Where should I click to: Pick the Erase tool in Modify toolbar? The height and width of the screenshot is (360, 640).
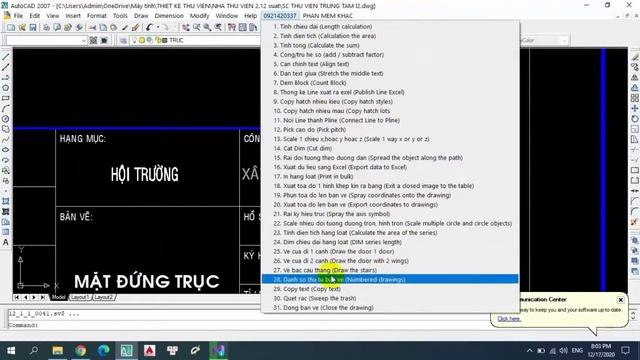pos(634,57)
